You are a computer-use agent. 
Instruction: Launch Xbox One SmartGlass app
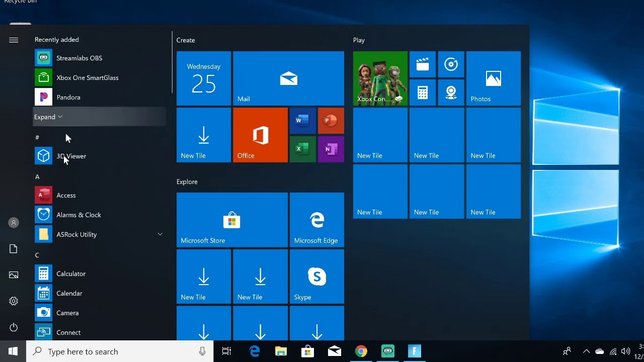click(100, 77)
